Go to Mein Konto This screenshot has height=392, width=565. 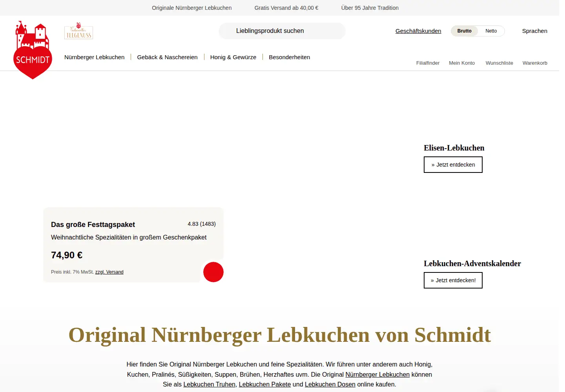[x=462, y=63]
